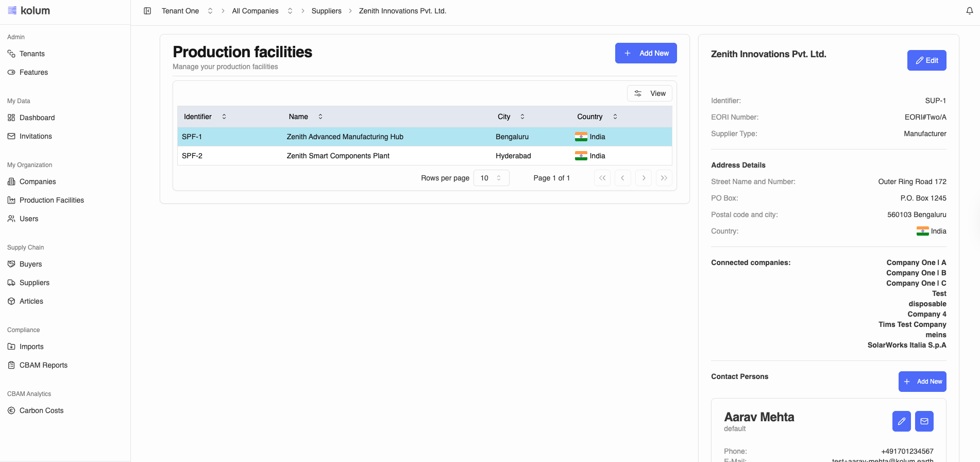Open the Rows per page dropdown
Image resolution: width=980 pixels, height=462 pixels.
[491, 178]
